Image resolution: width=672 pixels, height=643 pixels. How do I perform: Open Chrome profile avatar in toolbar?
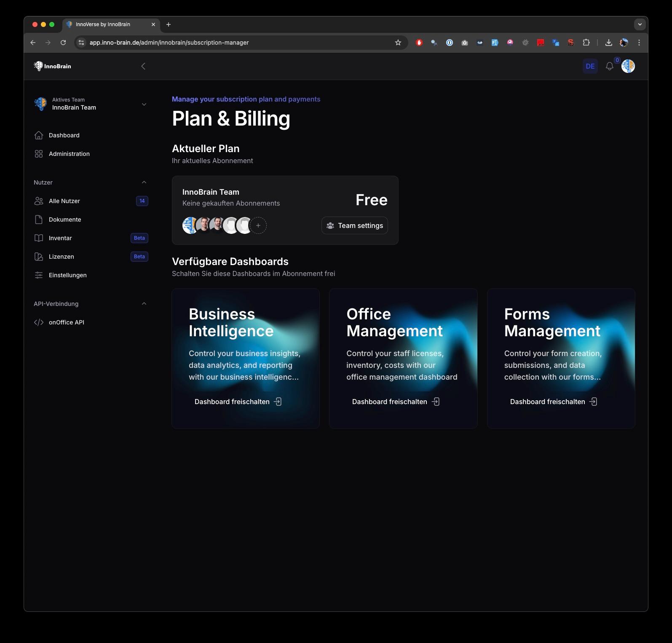click(x=624, y=43)
